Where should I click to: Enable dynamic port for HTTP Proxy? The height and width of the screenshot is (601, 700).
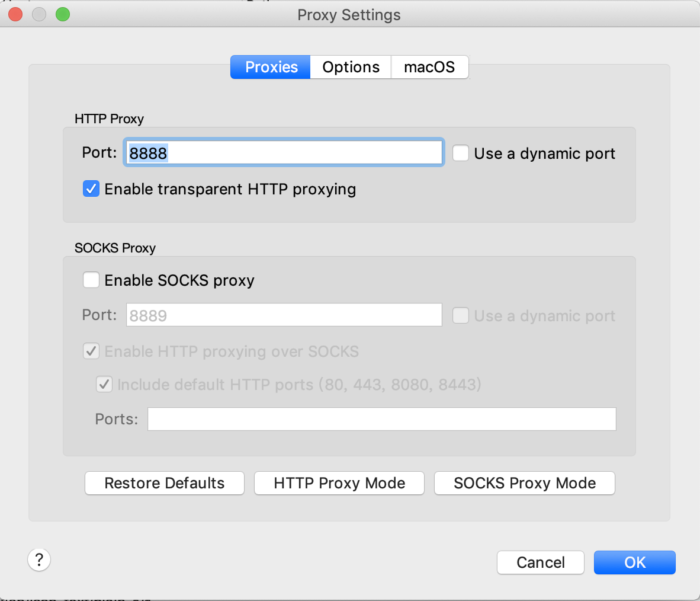[x=461, y=153]
